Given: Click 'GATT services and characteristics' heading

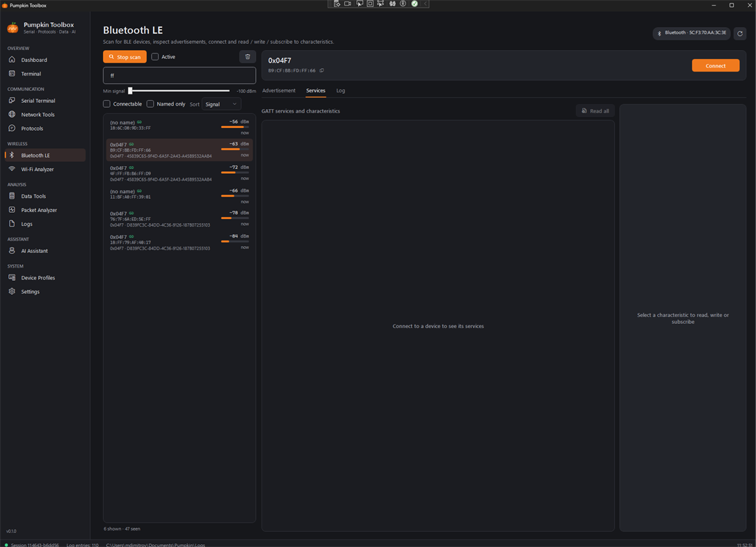Looking at the screenshot, I should pyautogui.click(x=301, y=111).
